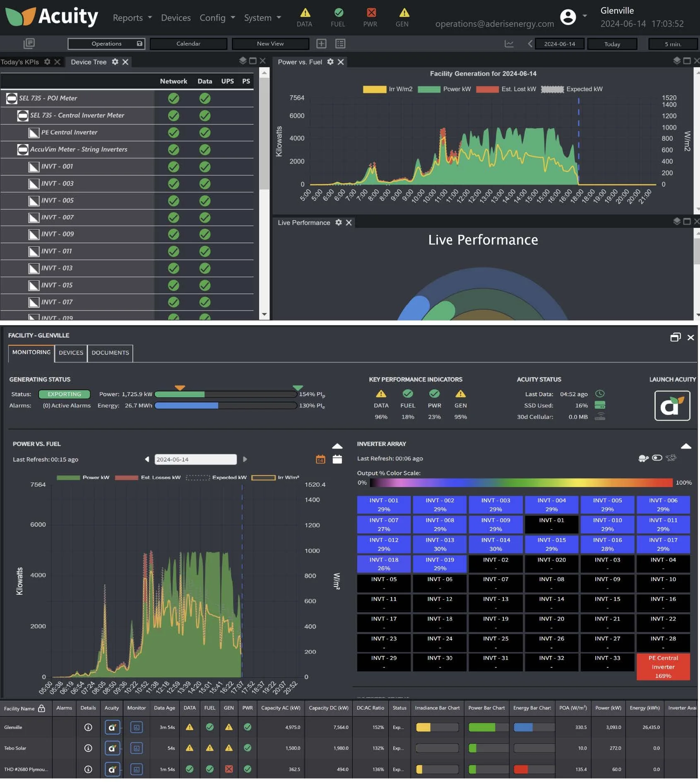700x784 pixels.
Task: Open Live Performance panel settings gear
Action: 338,222
